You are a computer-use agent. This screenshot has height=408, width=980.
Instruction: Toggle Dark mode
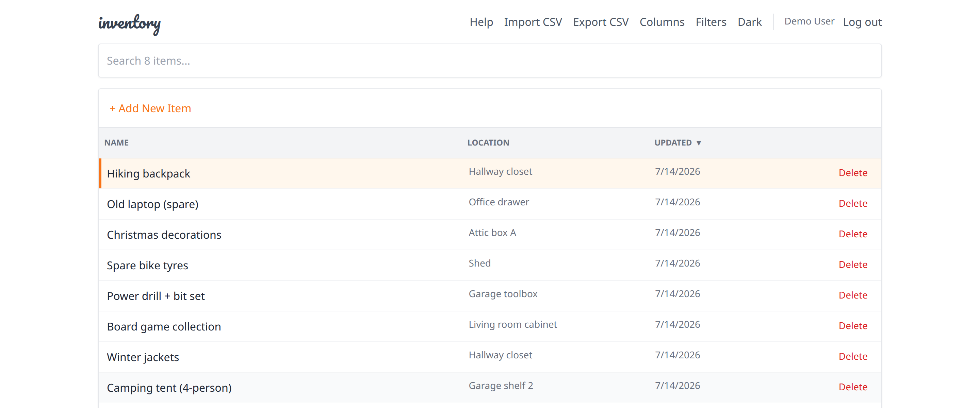(x=749, y=22)
